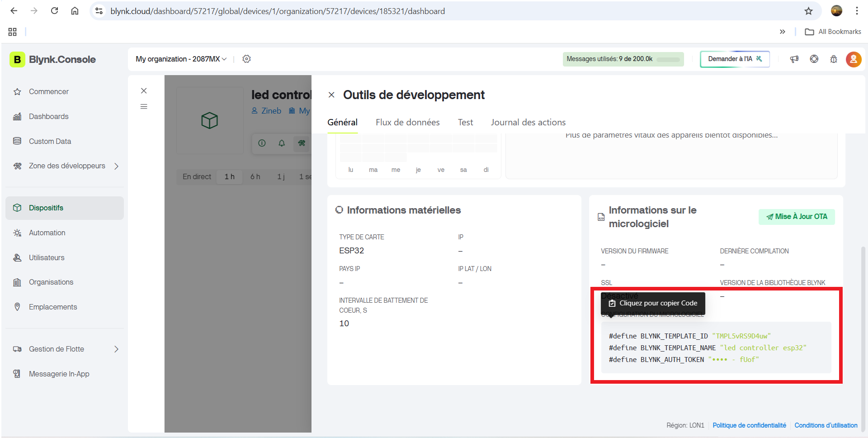Open the browser home page
Viewport: 868px width, 438px height.
[75, 11]
